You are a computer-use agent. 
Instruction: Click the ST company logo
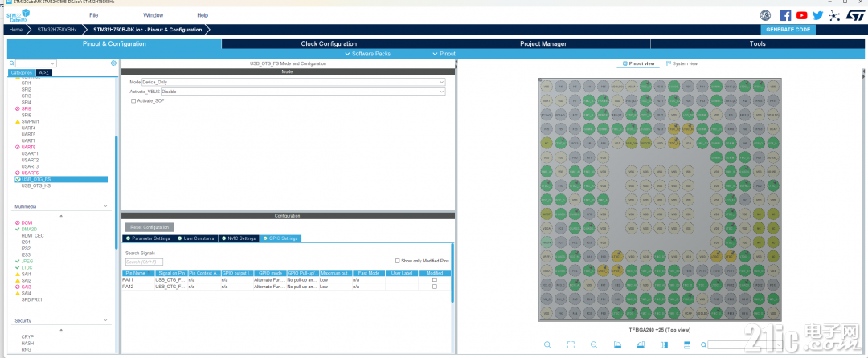pyautogui.click(x=854, y=15)
